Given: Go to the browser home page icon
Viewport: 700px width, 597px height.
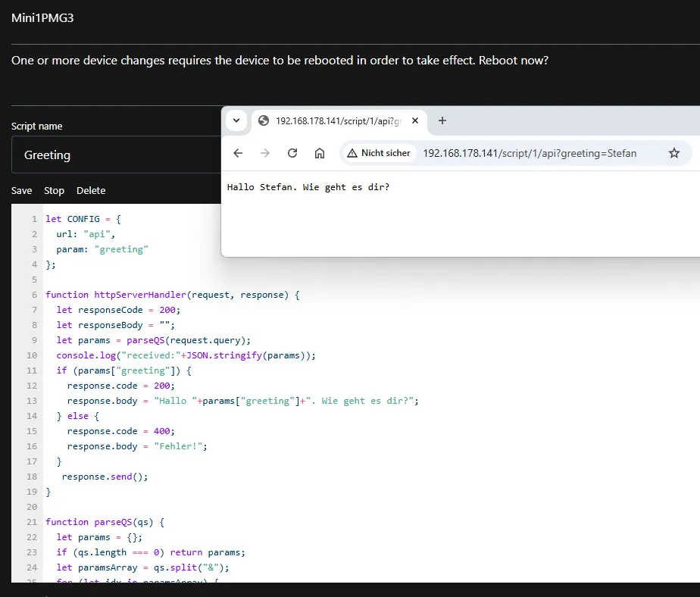Looking at the screenshot, I should pos(320,153).
